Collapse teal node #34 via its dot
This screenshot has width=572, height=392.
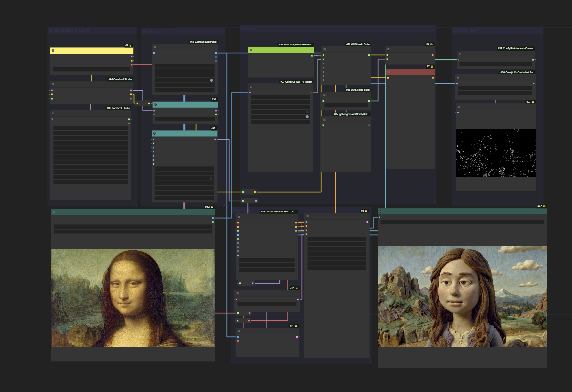155,104
